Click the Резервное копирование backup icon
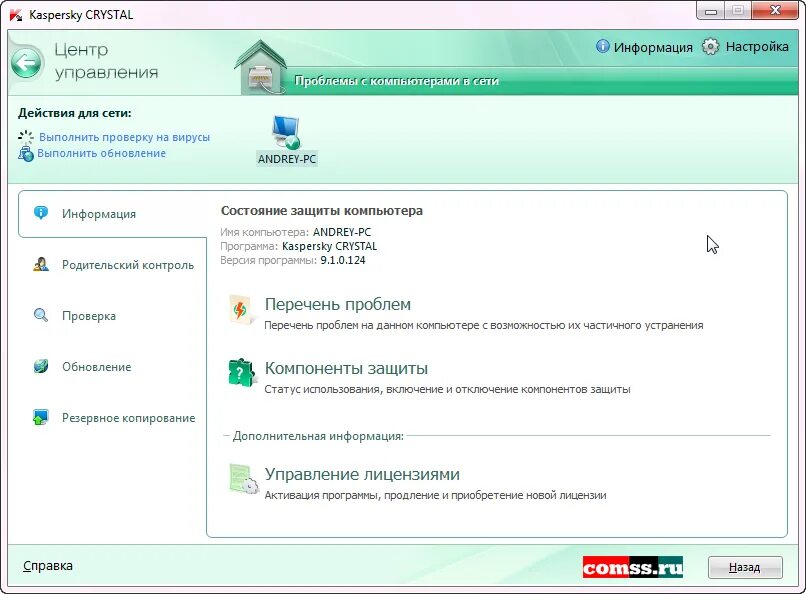The image size is (806, 594). click(41, 417)
